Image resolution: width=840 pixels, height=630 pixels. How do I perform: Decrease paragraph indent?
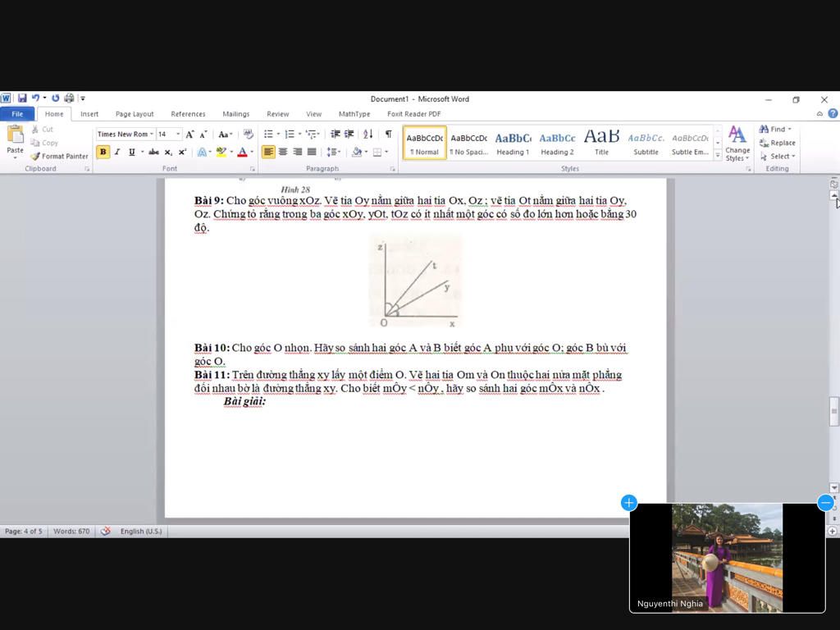click(336, 134)
